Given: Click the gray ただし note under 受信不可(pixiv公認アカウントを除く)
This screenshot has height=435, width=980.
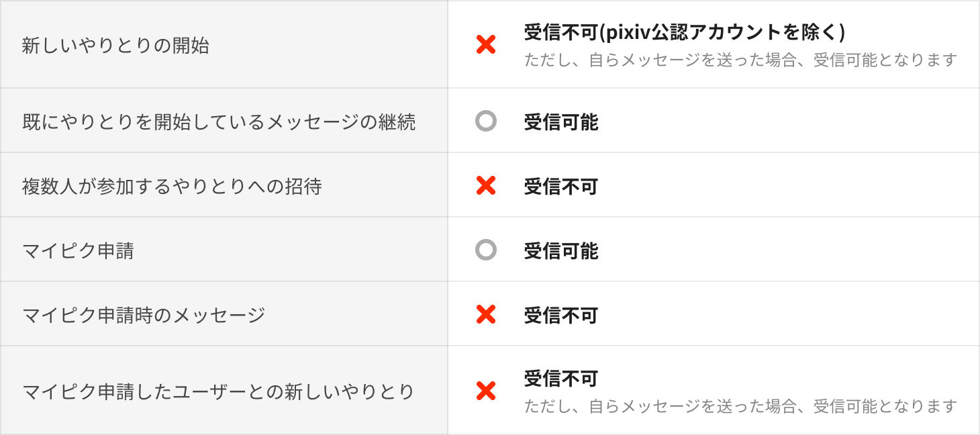Looking at the screenshot, I should (x=740, y=60).
